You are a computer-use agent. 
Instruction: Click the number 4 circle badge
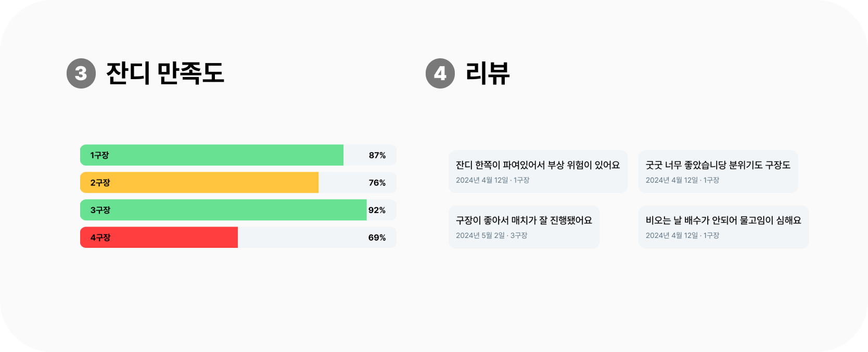pyautogui.click(x=440, y=73)
